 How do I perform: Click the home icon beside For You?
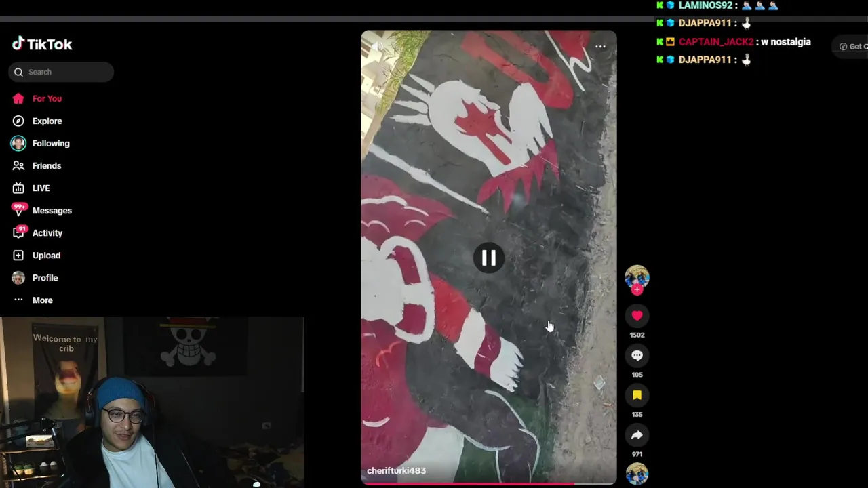point(18,98)
